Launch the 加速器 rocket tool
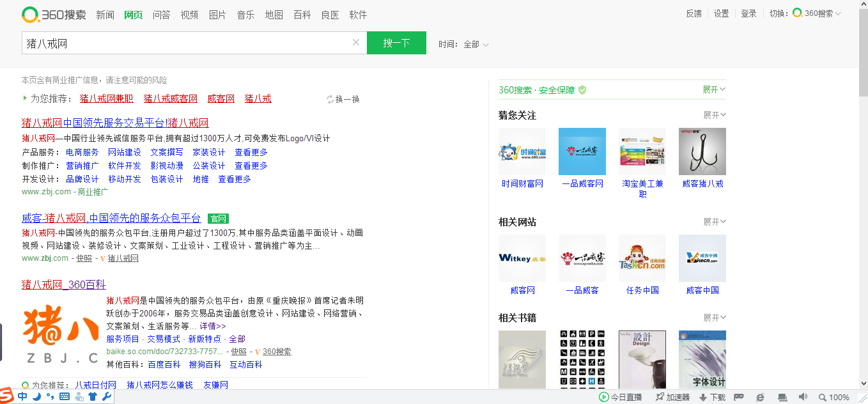The image size is (868, 404). (673, 397)
